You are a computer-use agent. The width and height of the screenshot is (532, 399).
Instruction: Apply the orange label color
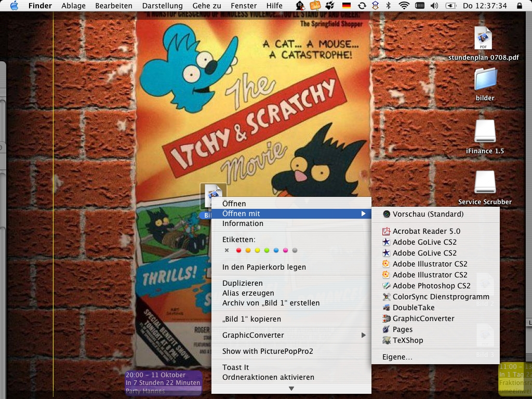[x=248, y=250]
